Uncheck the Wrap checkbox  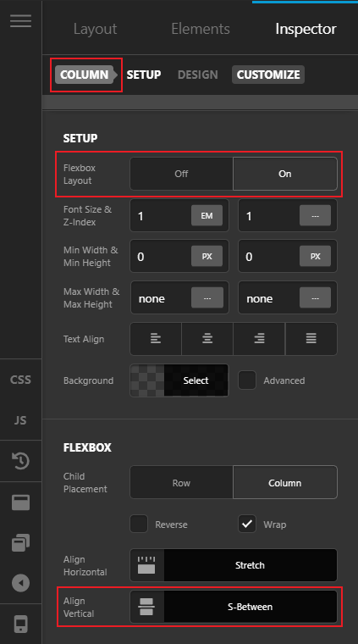pos(247,524)
